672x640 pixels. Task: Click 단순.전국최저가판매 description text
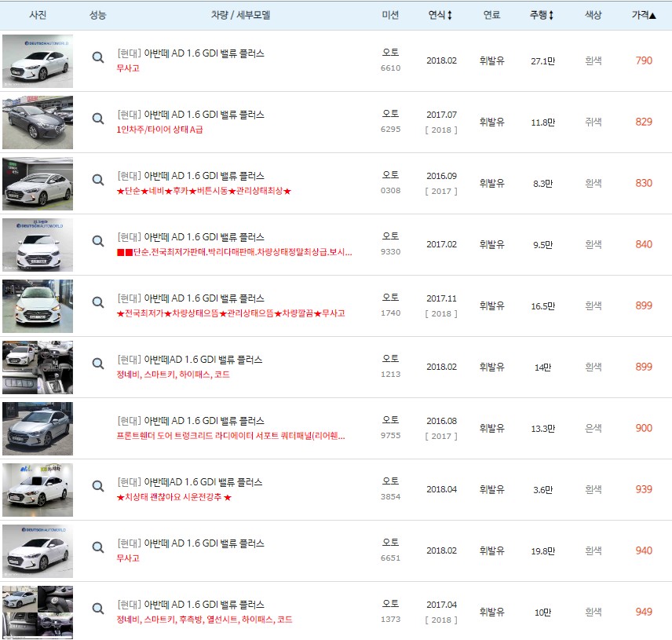(x=235, y=252)
